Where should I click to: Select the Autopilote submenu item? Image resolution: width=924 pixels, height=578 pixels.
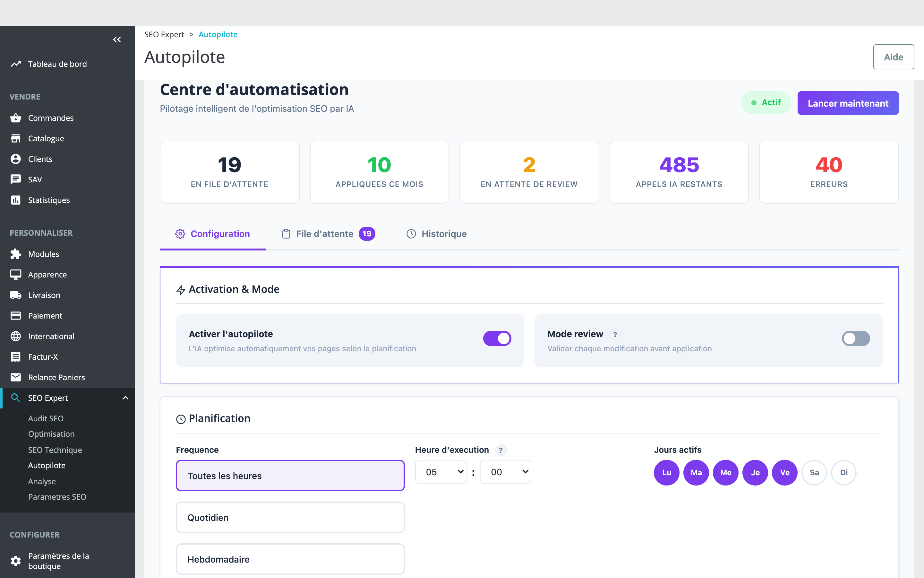[x=47, y=465]
